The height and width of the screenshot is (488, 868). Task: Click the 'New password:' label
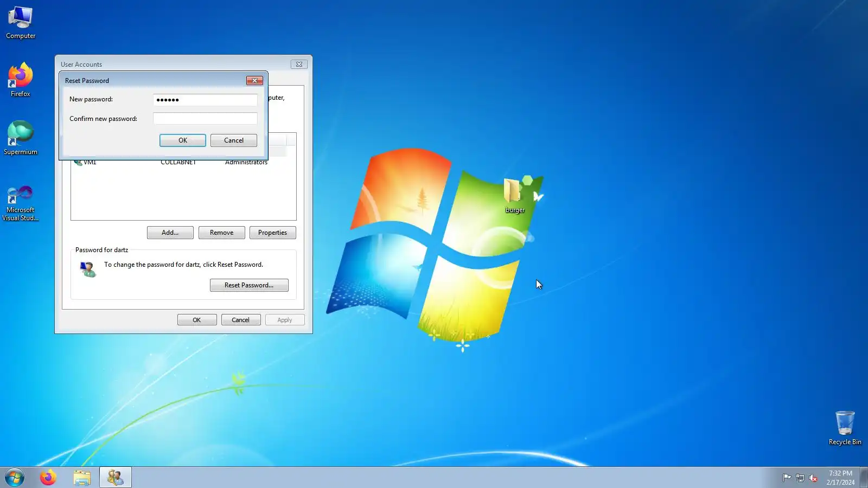click(91, 99)
